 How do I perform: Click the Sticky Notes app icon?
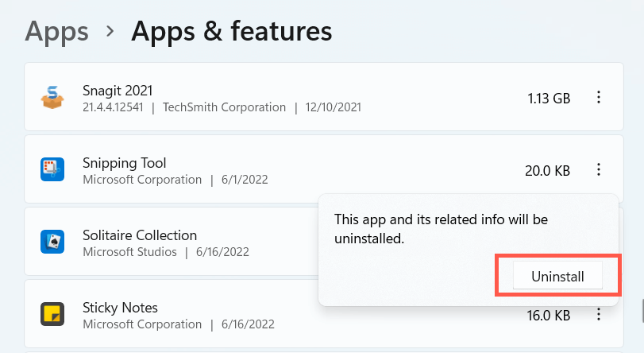(52, 314)
